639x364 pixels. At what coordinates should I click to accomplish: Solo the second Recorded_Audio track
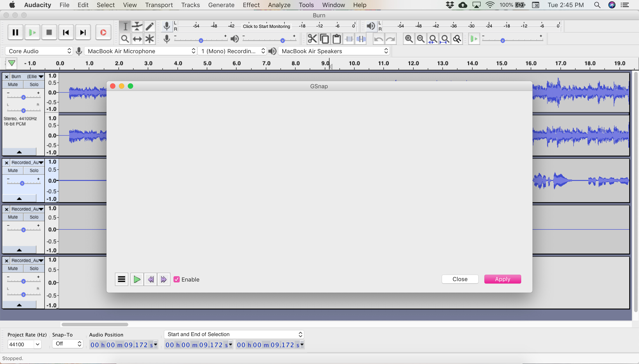click(x=34, y=217)
